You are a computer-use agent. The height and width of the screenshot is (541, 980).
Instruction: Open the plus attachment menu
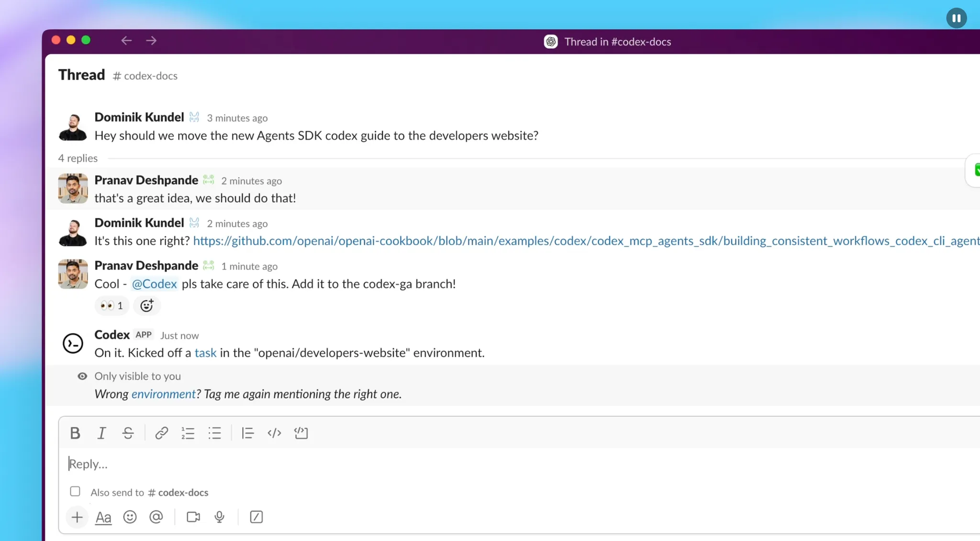pyautogui.click(x=77, y=517)
